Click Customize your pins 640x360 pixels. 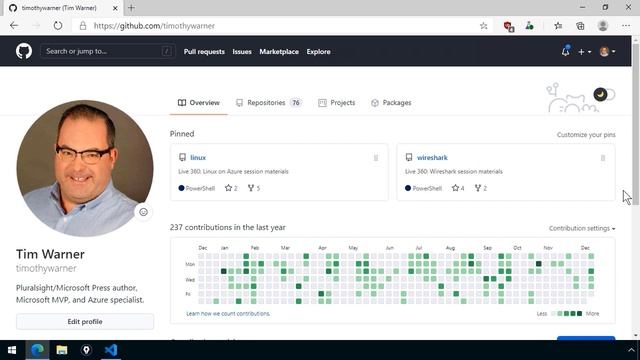[586, 135]
